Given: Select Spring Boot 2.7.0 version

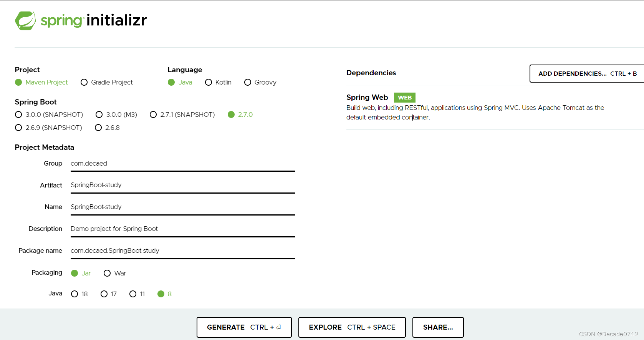Looking at the screenshot, I should (x=240, y=114).
